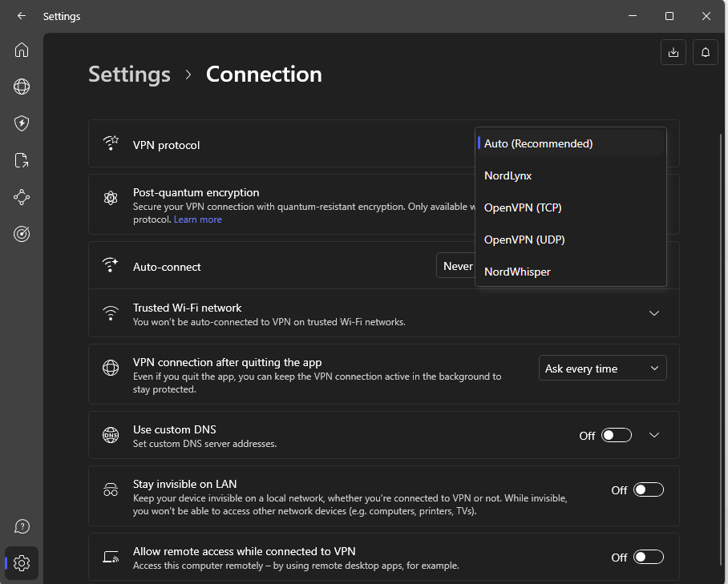
Task: Expand the Trusted Wi-Fi network section
Action: tap(654, 313)
